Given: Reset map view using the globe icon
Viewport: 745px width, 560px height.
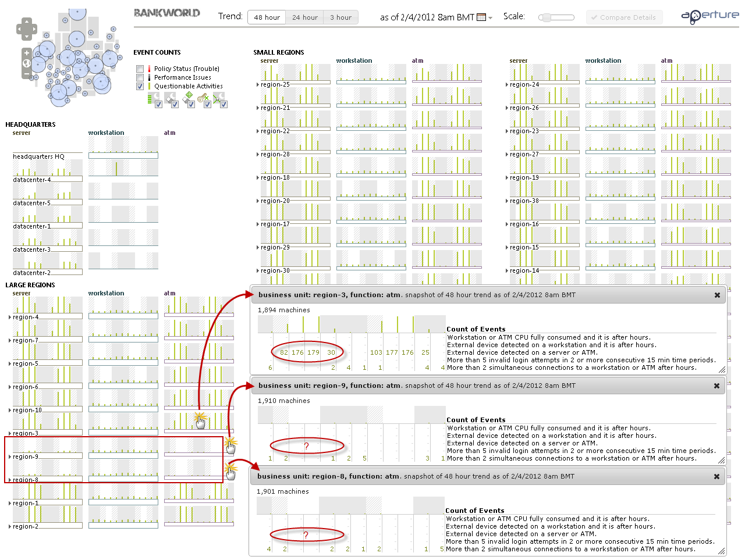Looking at the screenshot, I should (x=27, y=63).
